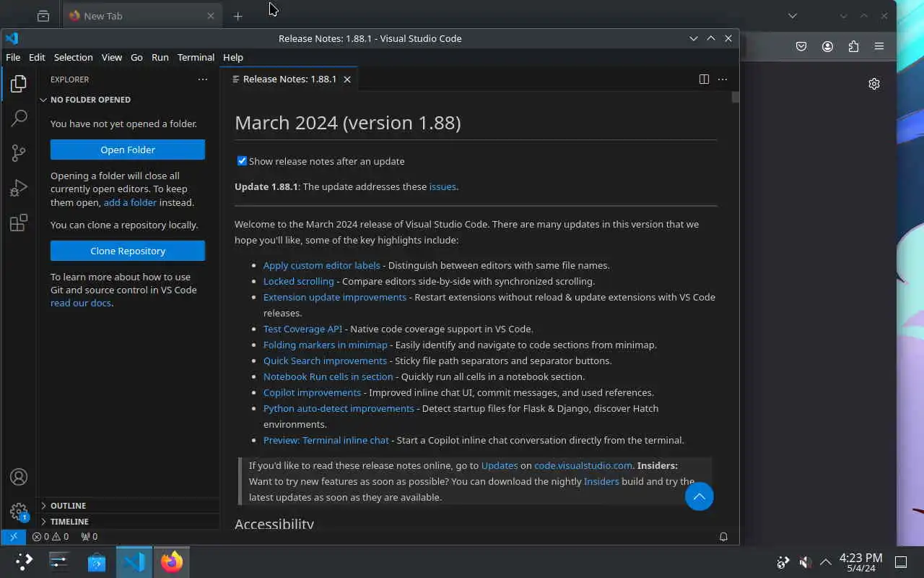Open the Search view in activity bar
Viewport: 924px width, 578px height.
pos(19,118)
